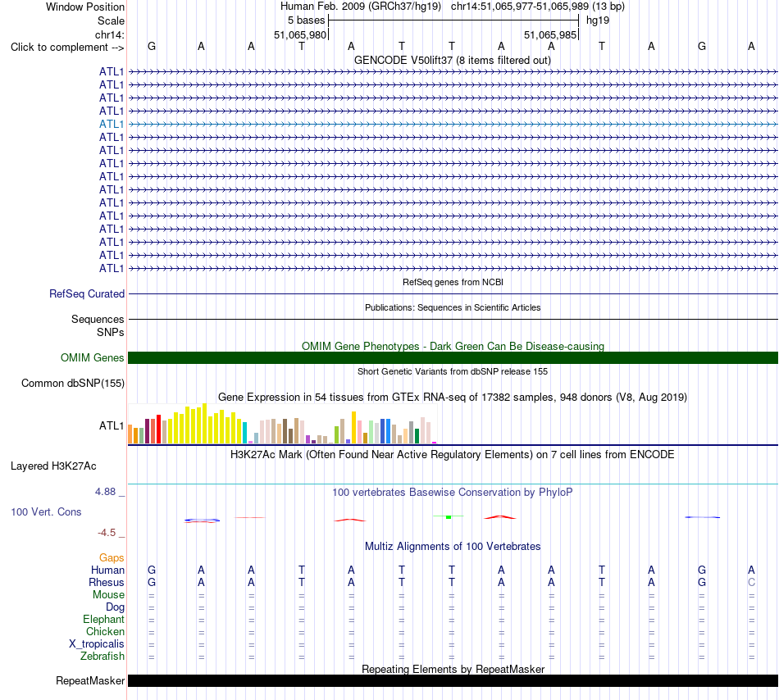Click the 'Window Position' track label
779x700 pixels.
[85, 7]
